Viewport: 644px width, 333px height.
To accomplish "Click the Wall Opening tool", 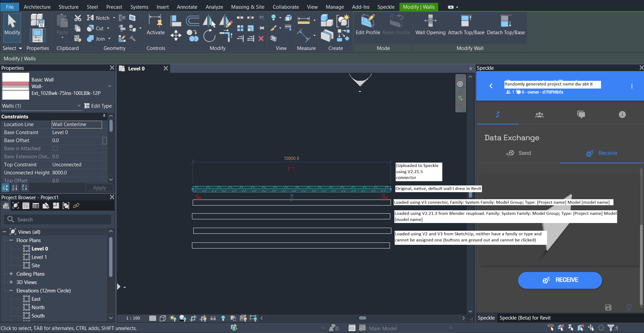I will click(430, 25).
